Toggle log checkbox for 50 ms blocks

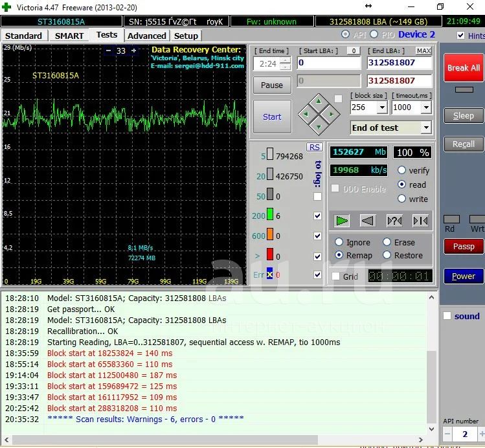click(317, 196)
